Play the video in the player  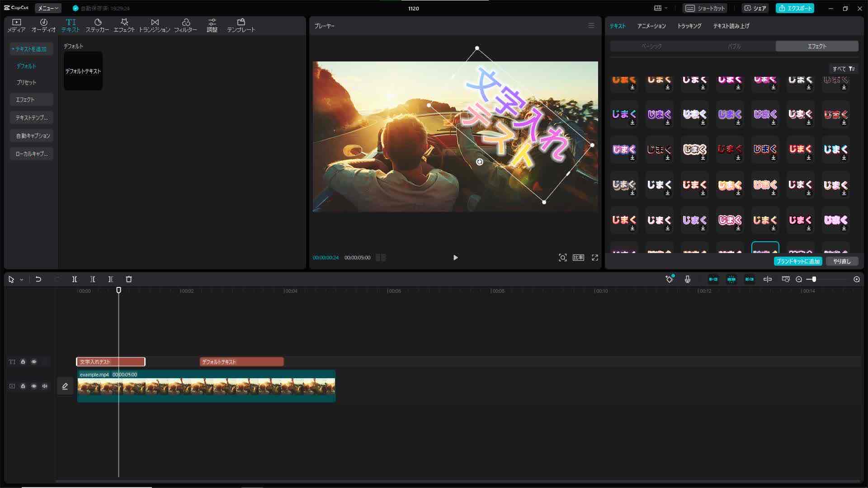tap(455, 258)
